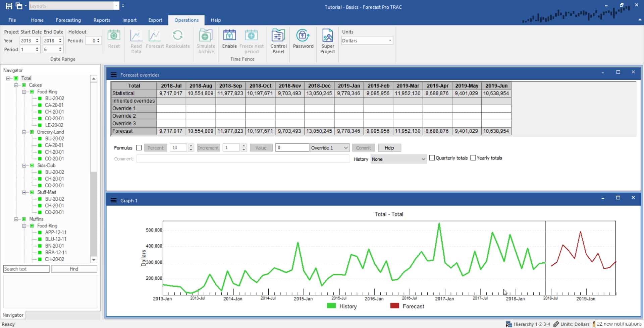This screenshot has height=328, width=644.
Task: Enable the Formulas checkbox
Action: pos(139,147)
